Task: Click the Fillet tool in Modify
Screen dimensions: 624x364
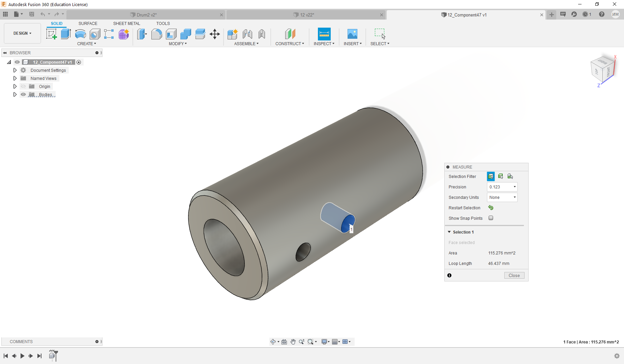Action: coord(156,34)
